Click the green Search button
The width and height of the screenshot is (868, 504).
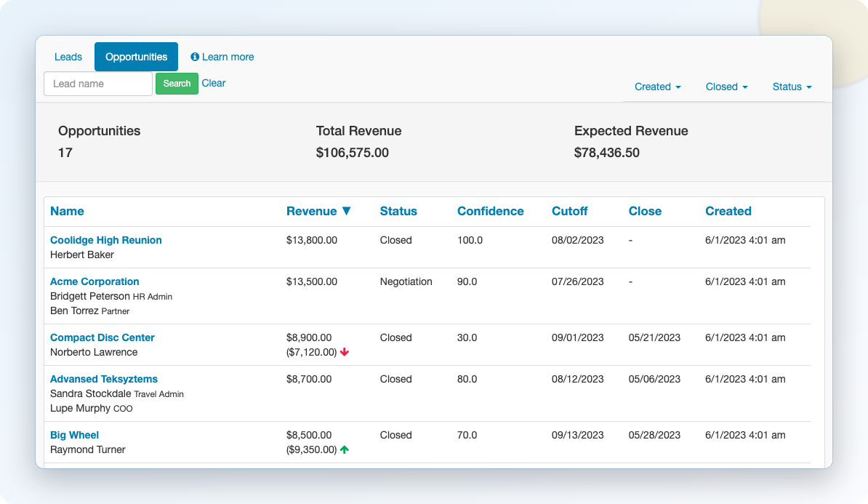(177, 84)
